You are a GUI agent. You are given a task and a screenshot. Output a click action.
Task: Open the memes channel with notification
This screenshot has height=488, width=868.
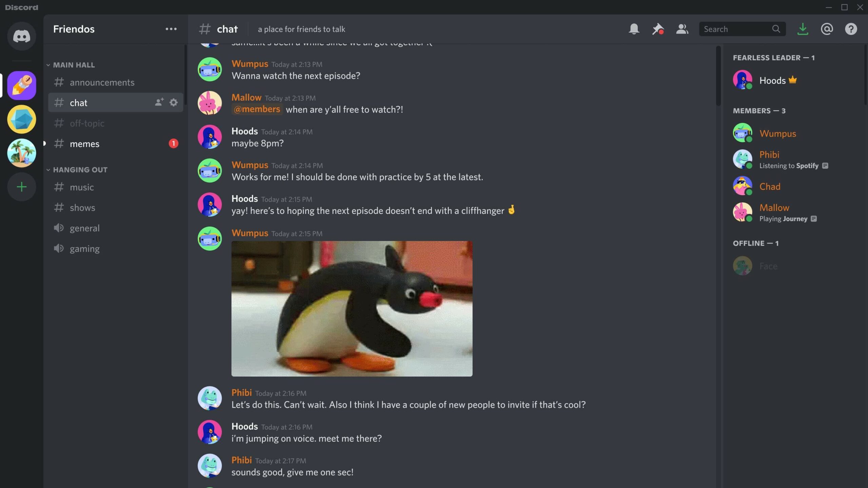(84, 144)
